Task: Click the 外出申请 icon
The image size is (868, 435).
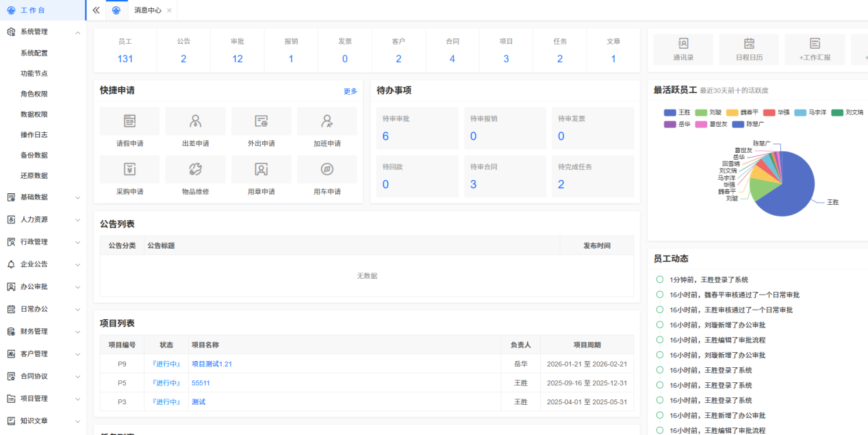Action: pos(261,121)
